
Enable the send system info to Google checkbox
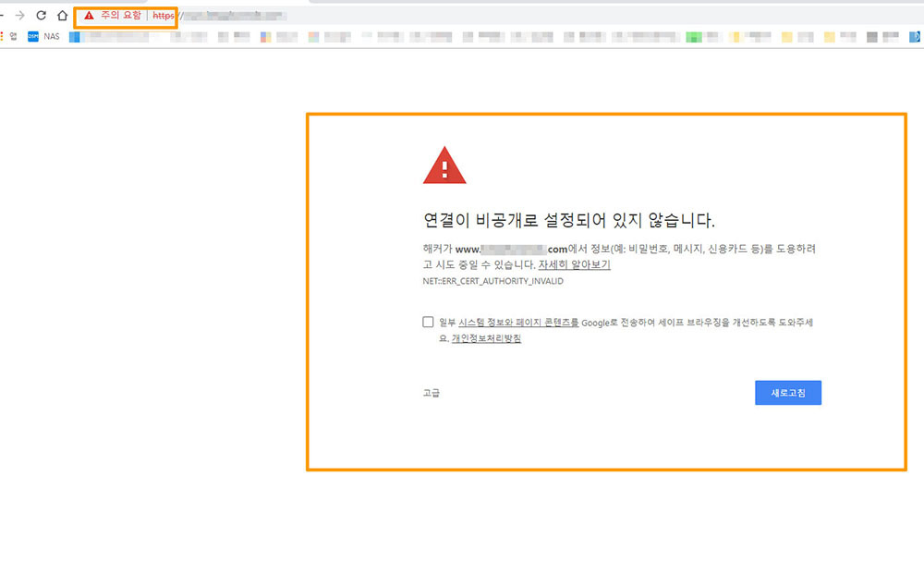pyautogui.click(x=428, y=322)
